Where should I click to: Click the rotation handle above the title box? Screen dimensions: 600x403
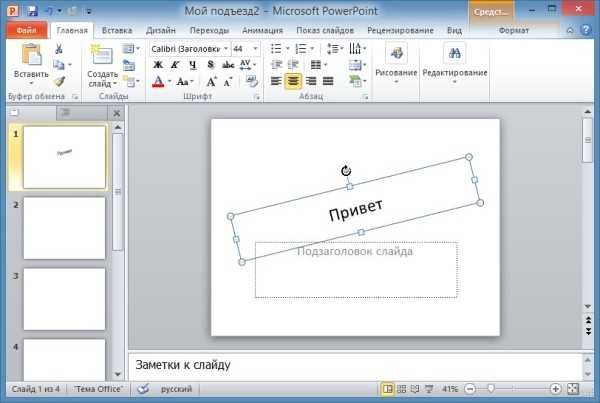pos(347,171)
